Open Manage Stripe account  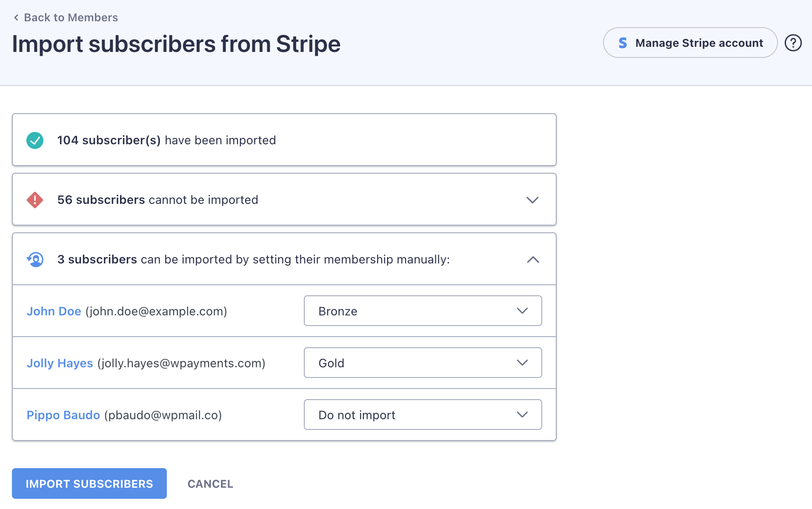(690, 43)
